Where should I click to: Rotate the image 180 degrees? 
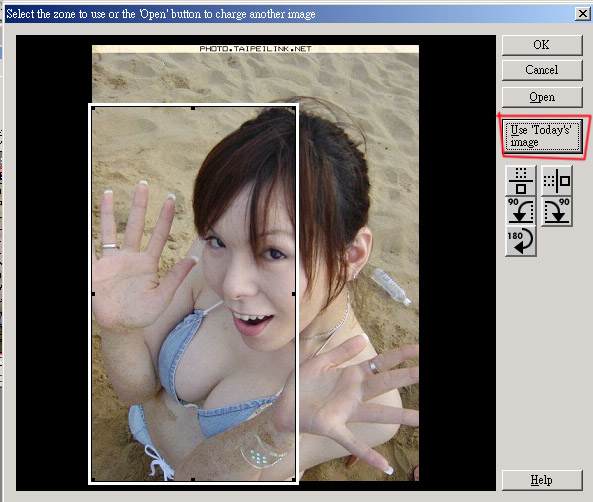(521, 241)
